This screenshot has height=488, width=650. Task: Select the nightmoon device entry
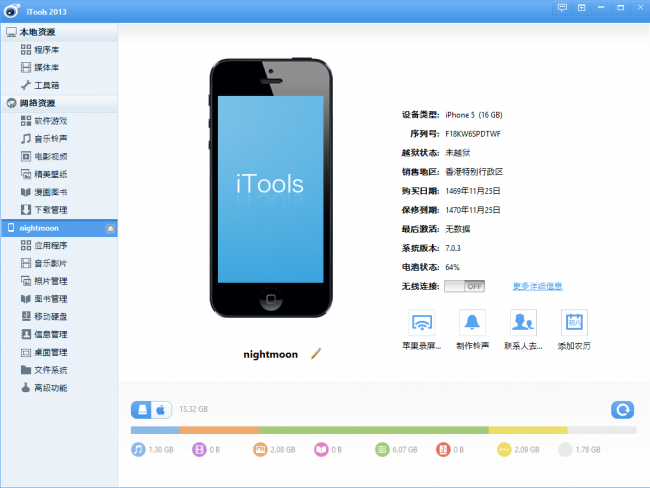[x=59, y=228]
